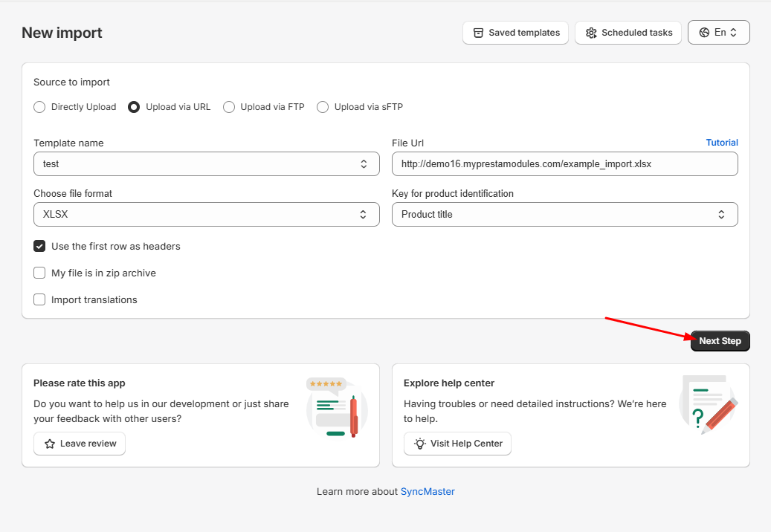
Task: Select Upload via FTP radio option
Action: point(229,107)
